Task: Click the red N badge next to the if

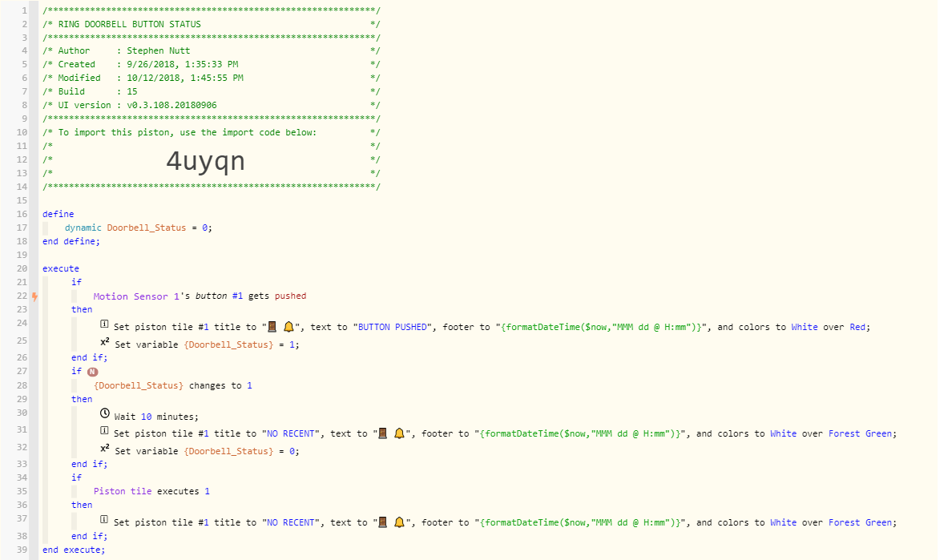Action: [92, 372]
